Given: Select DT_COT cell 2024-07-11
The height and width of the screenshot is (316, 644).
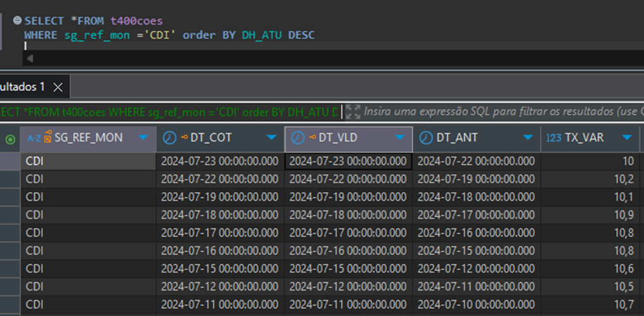Looking at the screenshot, I should 220,305.
